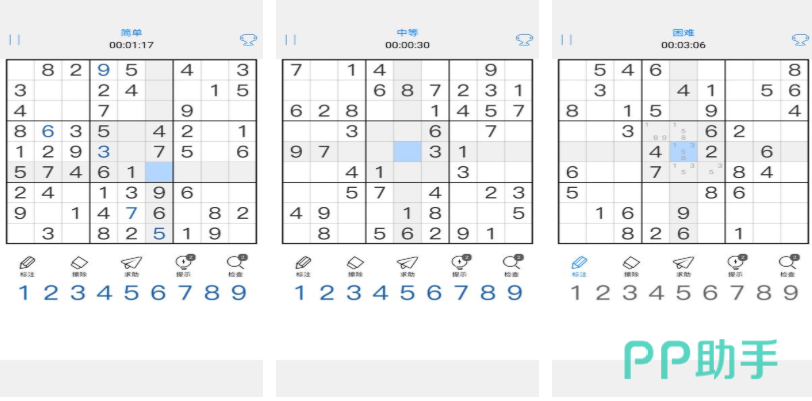Viewport: 812px width, 401px height.
Task: Use the 提示 hint icon in 简单 puzzle
Action: [x=185, y=266]
